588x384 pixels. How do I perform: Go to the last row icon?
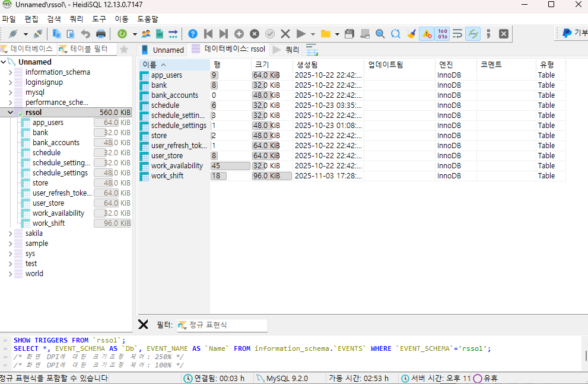tap(224, 34)
